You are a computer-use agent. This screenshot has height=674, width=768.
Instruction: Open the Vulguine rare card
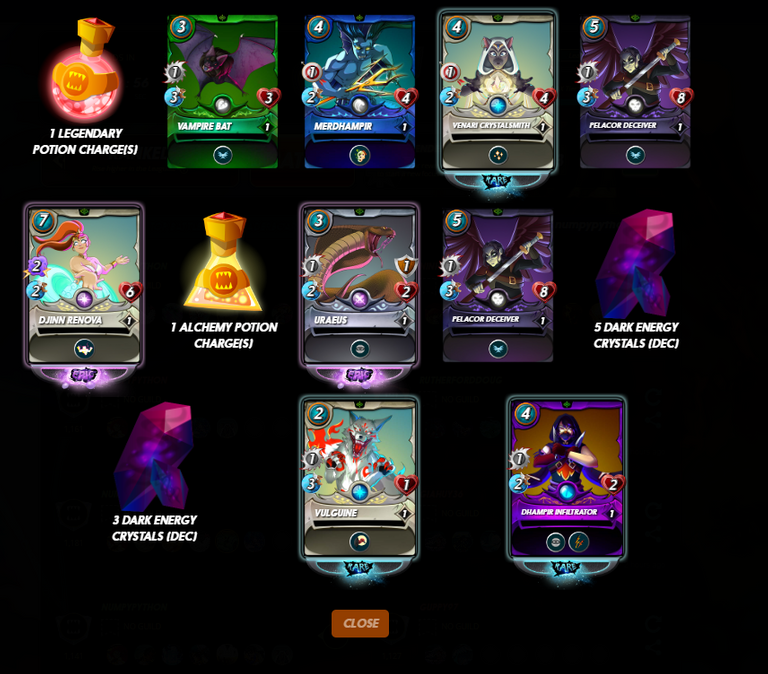click(x=360, y=486)
